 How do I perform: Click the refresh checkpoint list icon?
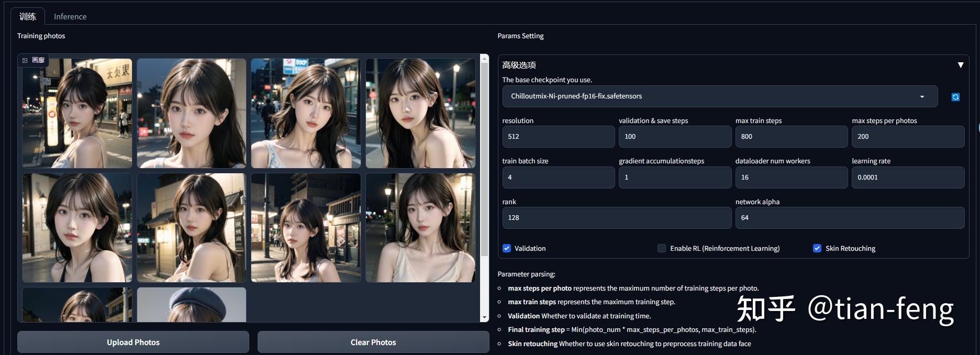click(x=955, y=97)
